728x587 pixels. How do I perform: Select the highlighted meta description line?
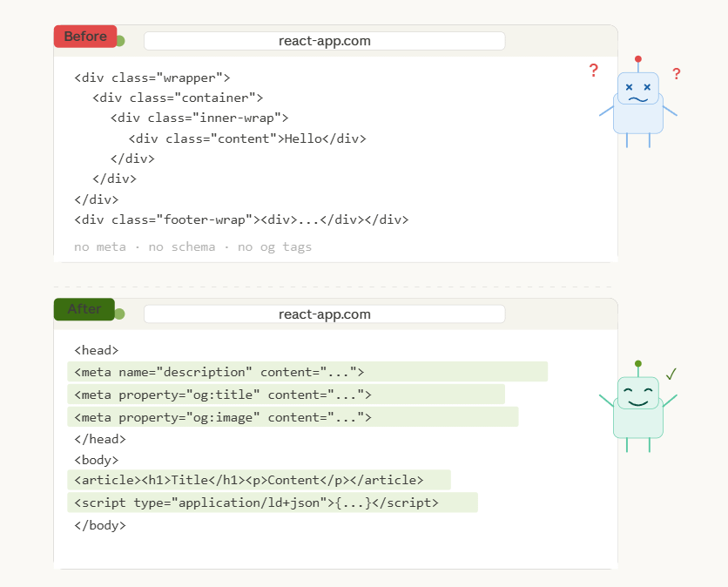tap(307, 372)
